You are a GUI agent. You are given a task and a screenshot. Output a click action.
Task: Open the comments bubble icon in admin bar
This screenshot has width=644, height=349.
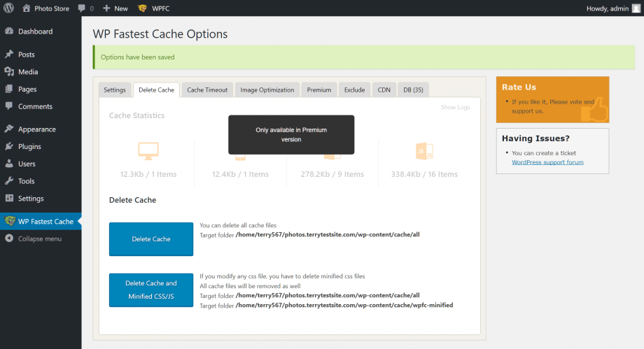[81, 8]
